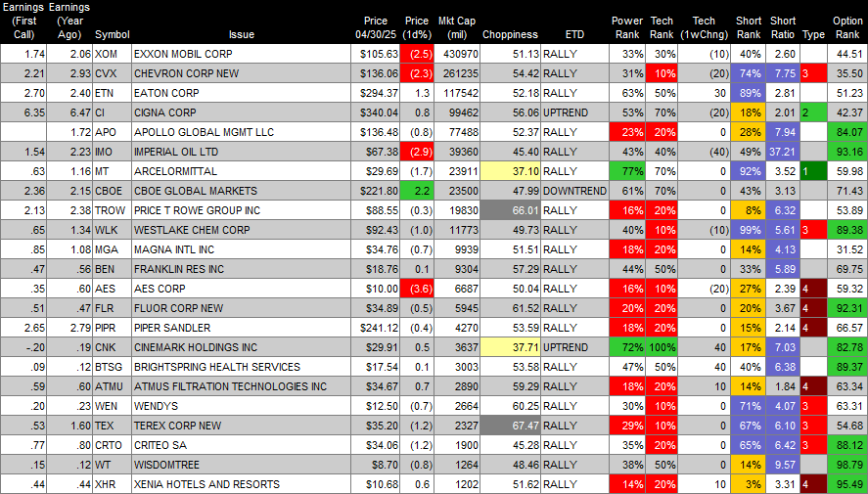
Task: Click the green 2.2 price change cell
Action: [x=417, y=191]
